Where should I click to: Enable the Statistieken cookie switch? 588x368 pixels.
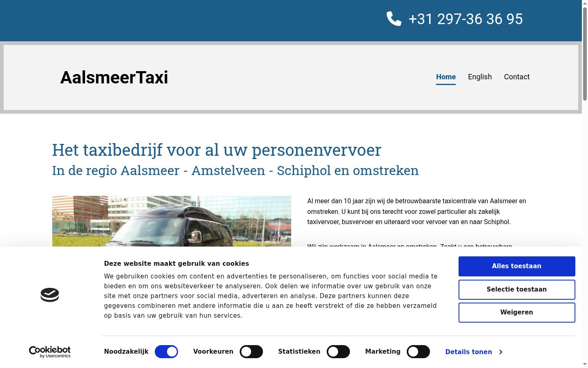coord(338,352)
